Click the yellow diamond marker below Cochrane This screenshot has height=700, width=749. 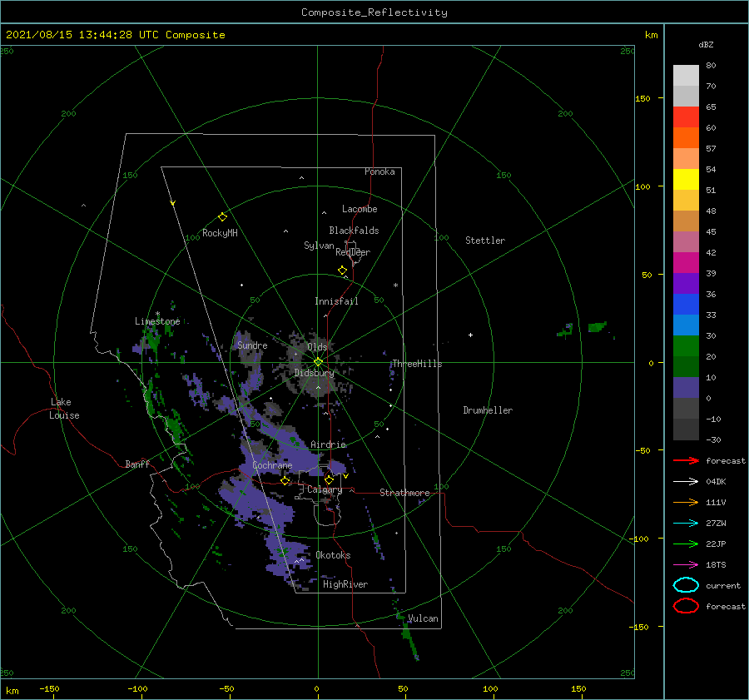click(x=285, y=481)
